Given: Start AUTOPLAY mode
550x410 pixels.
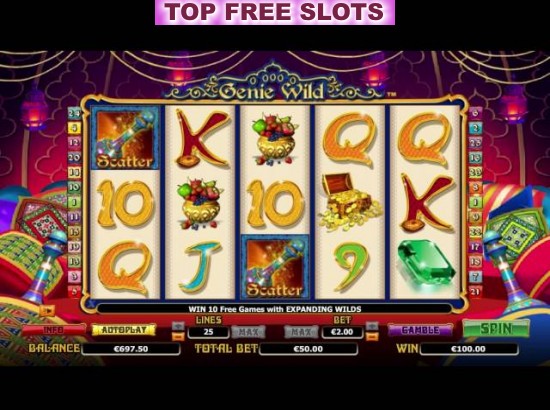Looking at the screenshot, I should click(x=124, y=330).
